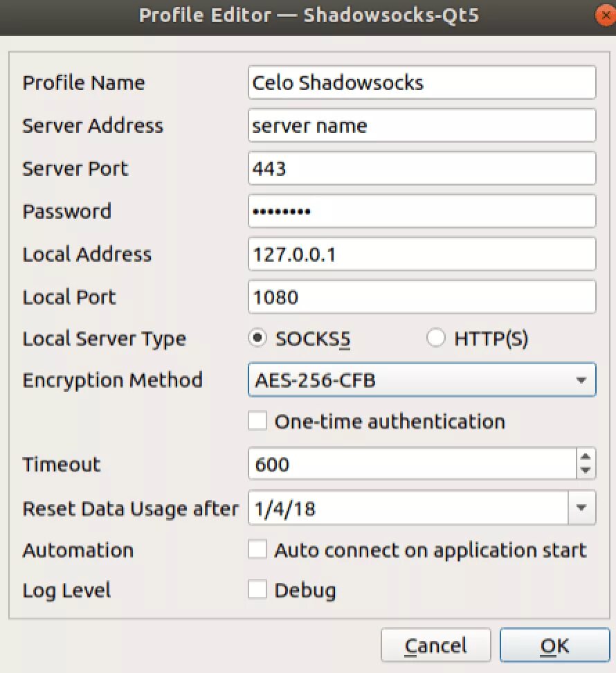Confirm with the OK button

(554, 645)
